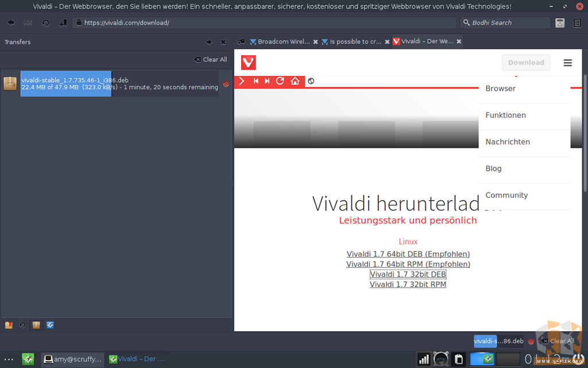This screenshot has width=588, height=368.
Task: Click the package icon of the download
Action: [10, 83]
